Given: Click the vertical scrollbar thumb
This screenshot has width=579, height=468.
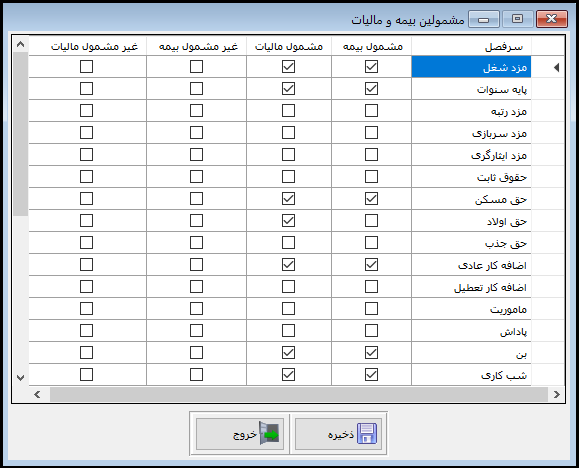Looking at the screenshot, I should coord(21,134).
